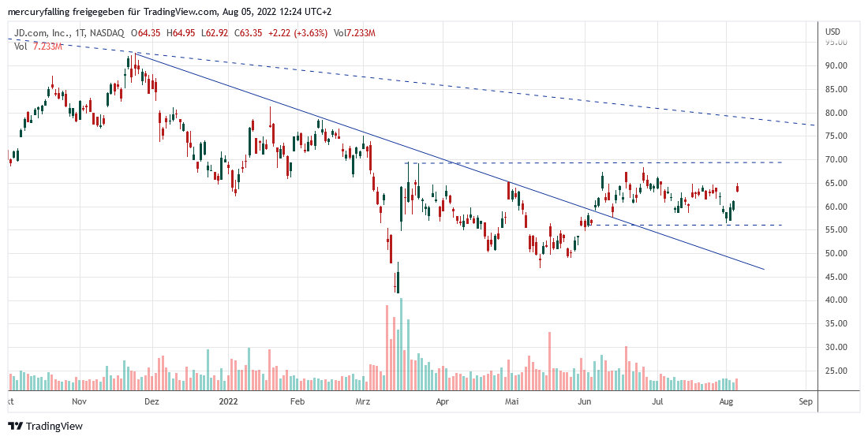The image size is (868, 440).
Task: Click the 70.00 price axis label
Action: 836,160
